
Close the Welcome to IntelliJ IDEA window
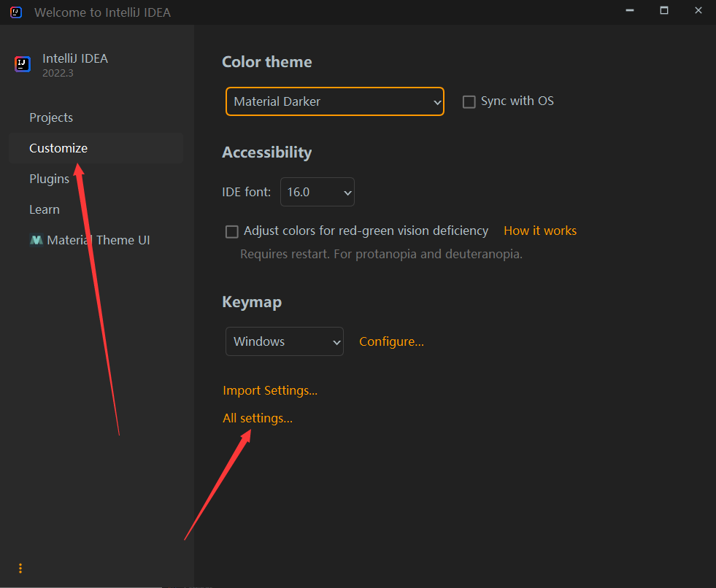pyautogui.click(x=698, y=10)
